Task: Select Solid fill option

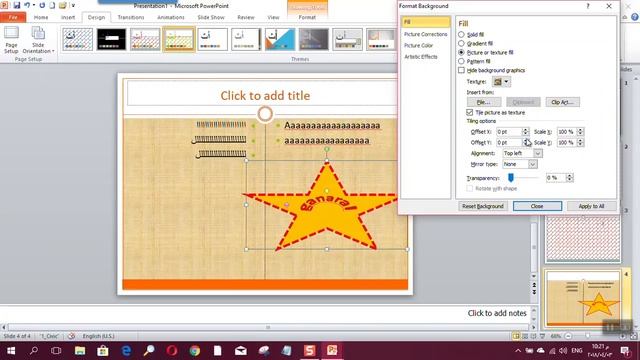Action: coord(461,35)
